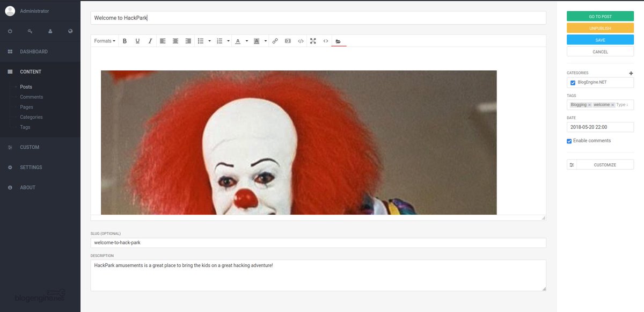
Task: Go to Comments in the sidebar
Action: coord(32,97)
